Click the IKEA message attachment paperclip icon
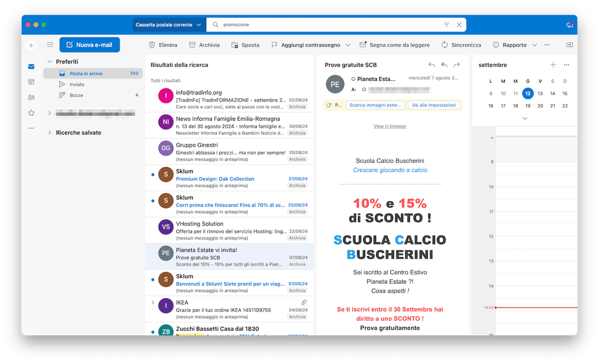599x364 pixels. (304, 302)
